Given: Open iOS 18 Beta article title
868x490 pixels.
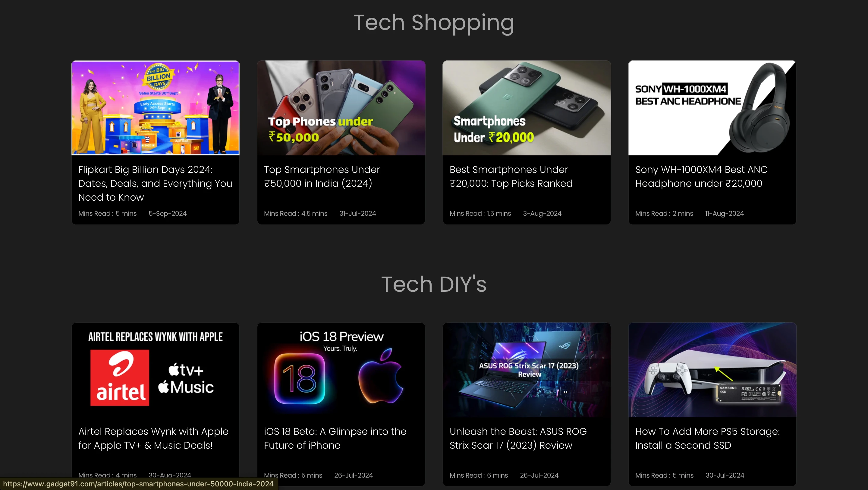Looking at the screenshot, I should [335, 438].
